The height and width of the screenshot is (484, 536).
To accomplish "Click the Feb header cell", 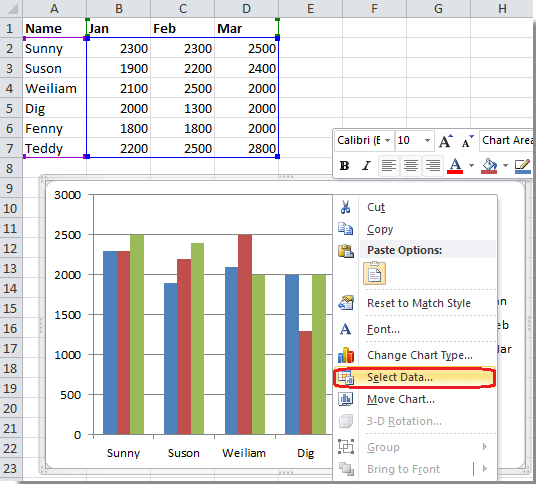I will 183,28.
